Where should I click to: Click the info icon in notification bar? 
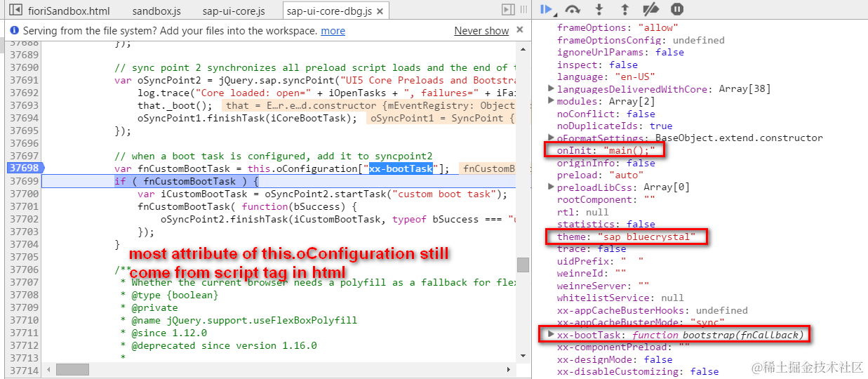(15, 31)
